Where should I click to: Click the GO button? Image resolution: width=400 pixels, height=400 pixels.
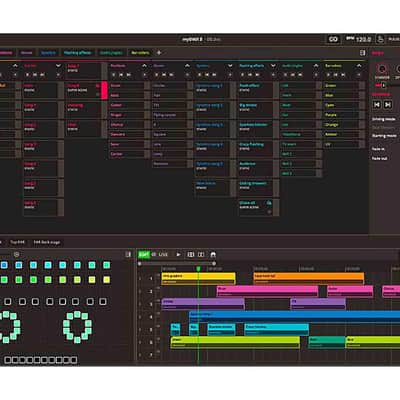pyautogui.click(x=333, y=39)
